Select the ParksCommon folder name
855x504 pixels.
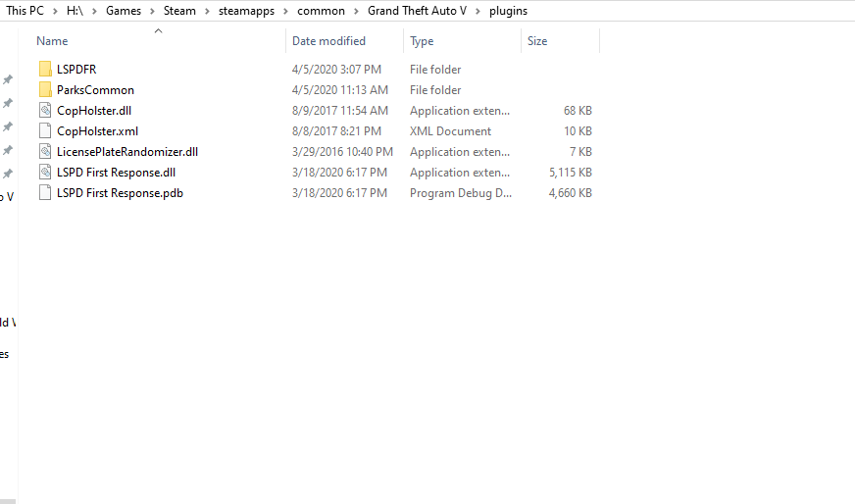point(95,90)
